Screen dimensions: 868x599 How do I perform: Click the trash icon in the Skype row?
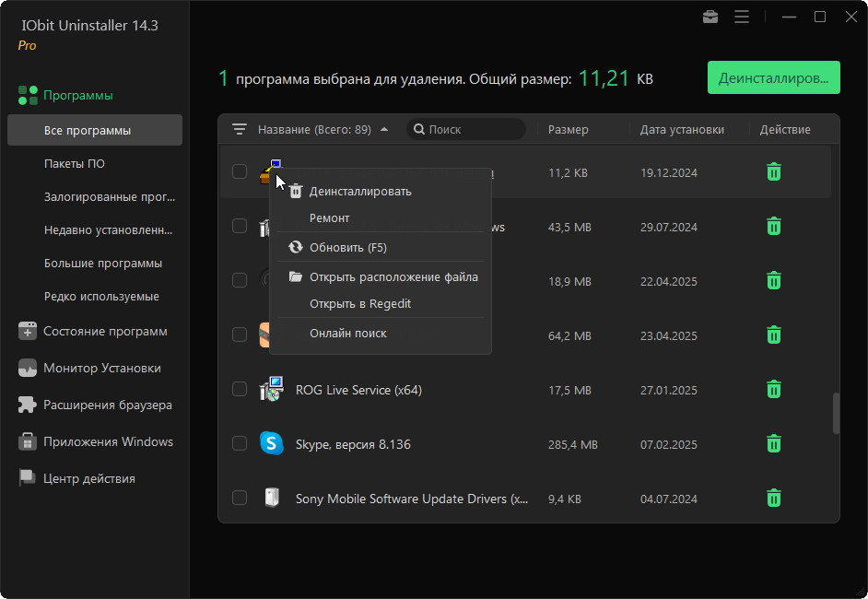[774, 443]
